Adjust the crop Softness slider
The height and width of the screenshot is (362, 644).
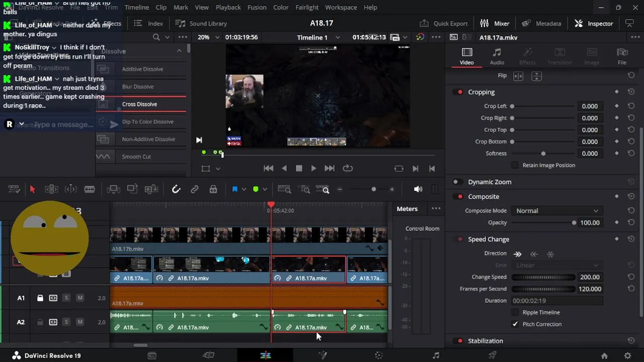click(543, 153)
